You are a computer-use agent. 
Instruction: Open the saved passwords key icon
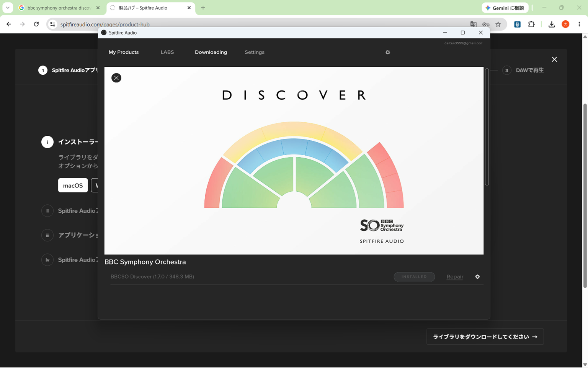click(486, 24)
